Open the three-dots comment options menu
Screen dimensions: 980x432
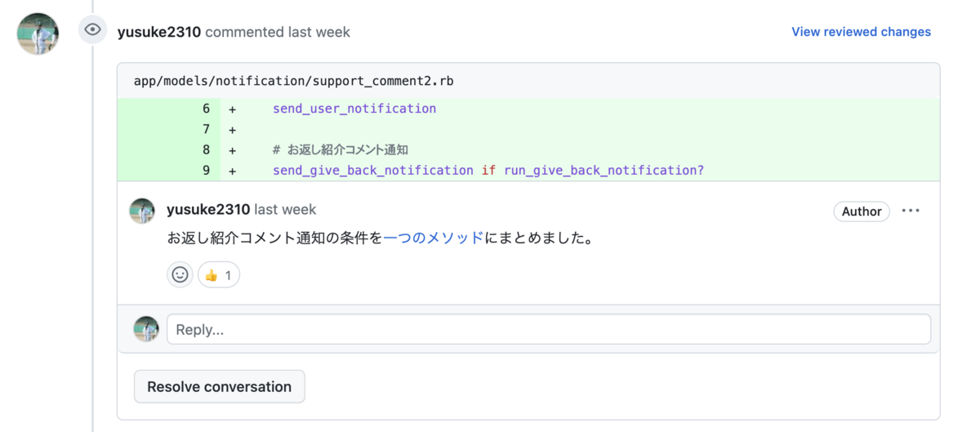(911, 211)
